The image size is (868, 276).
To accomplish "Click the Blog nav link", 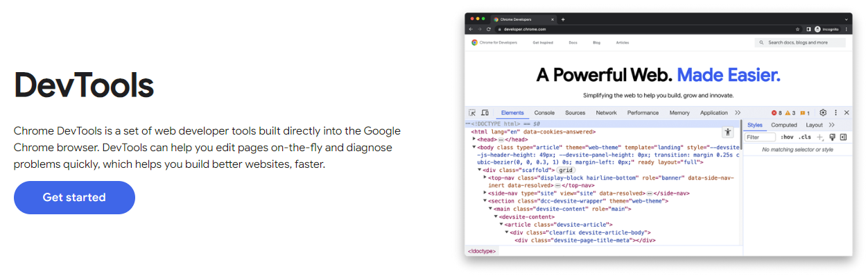I will pyautogui.click(x=596, y=42).
